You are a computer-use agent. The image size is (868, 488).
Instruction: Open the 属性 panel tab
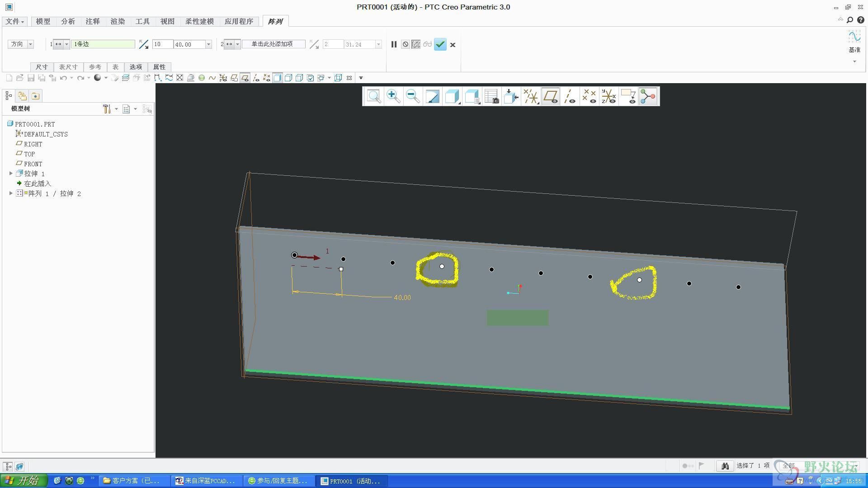159,67
